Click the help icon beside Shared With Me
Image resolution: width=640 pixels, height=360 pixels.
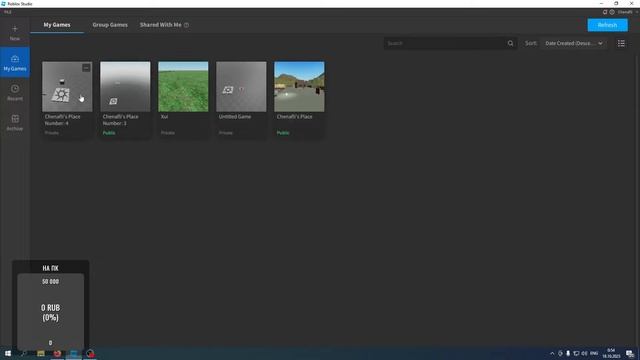point(186,25)
